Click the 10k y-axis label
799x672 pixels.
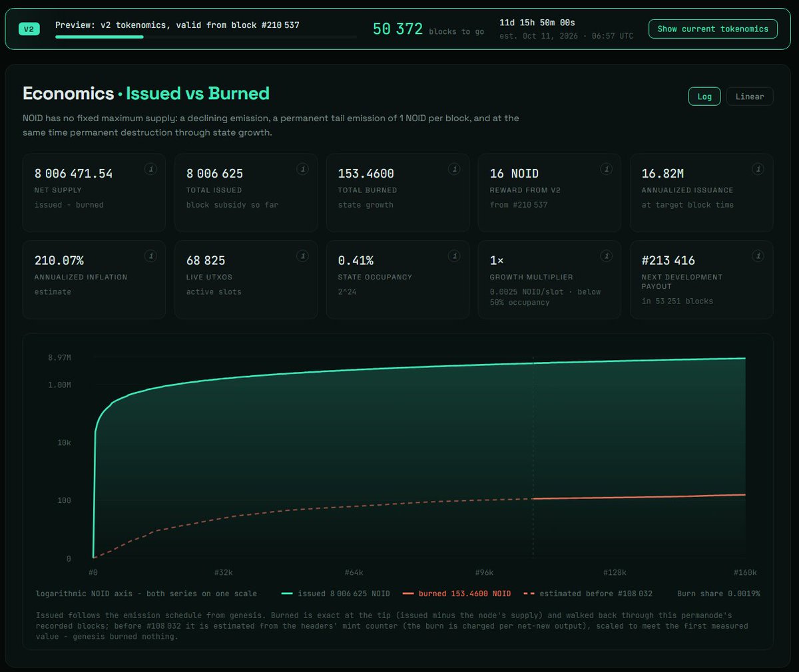coord(64,443)
